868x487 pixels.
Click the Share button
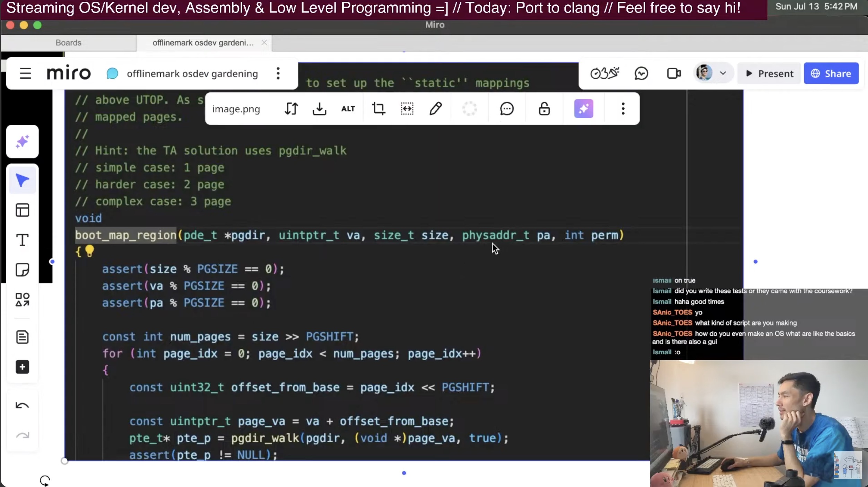pos(831,73)
